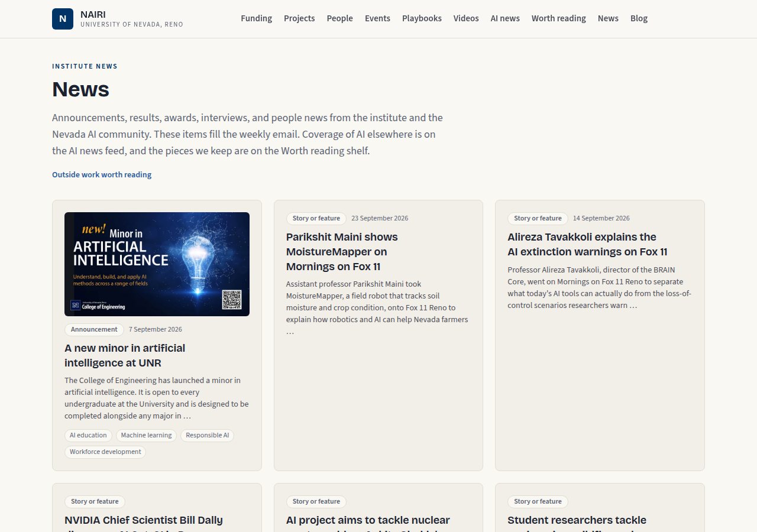
Task: Open the Parikshit Maini MoistureMapper story
Action: 342,251
